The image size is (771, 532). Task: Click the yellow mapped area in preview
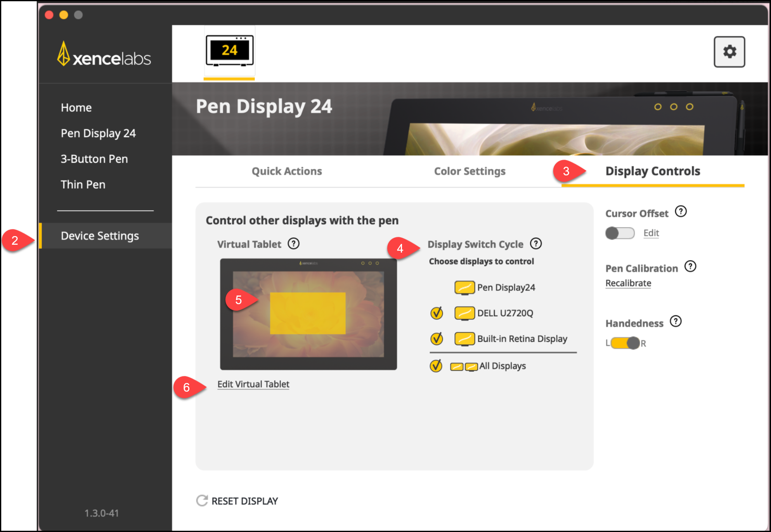pyautogui.click(x=307, y=313)
